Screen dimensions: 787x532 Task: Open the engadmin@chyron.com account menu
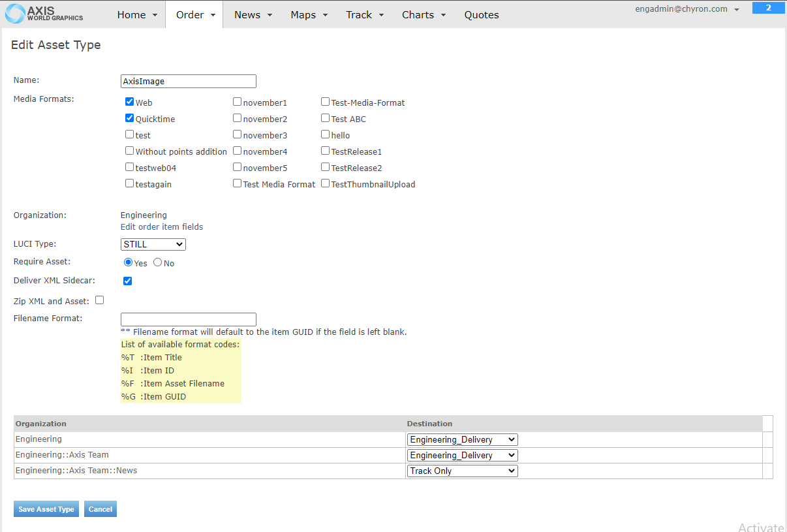687,9
